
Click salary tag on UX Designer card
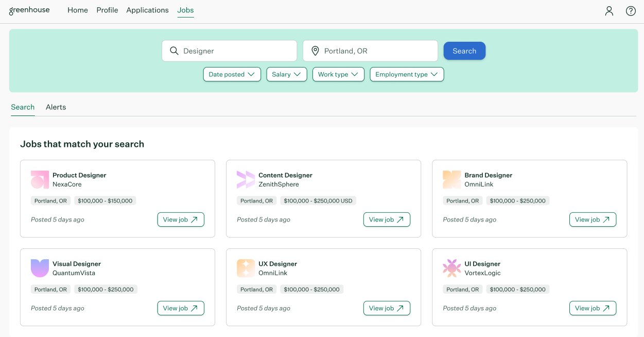click(311, 290)
